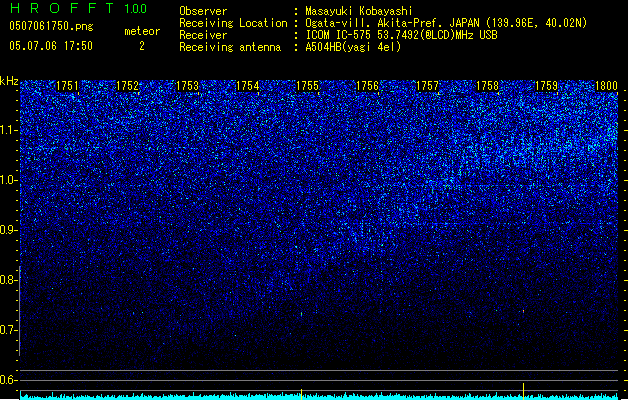Click the kHz axis unit label

pyautogui.click(x=9, y=81)
